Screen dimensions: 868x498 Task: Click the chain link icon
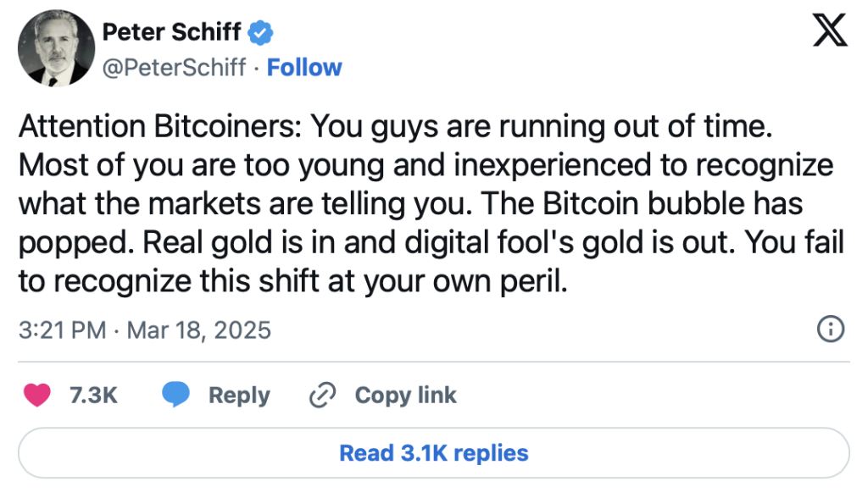pos(323,395)
